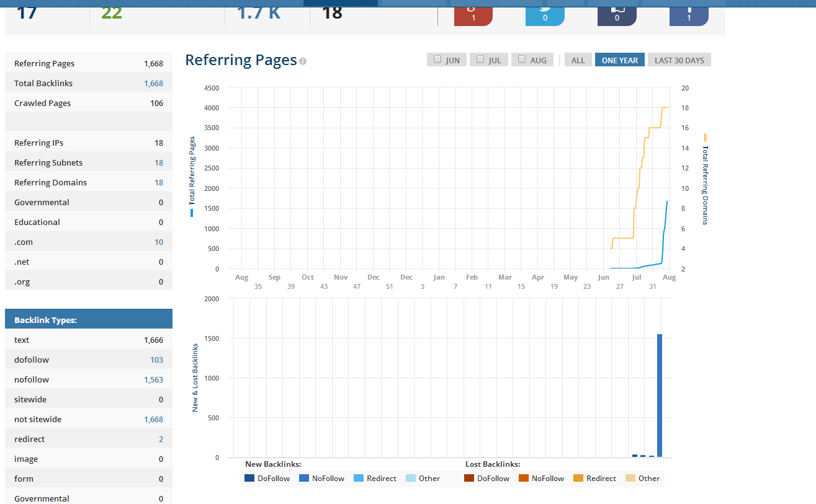Click the text backlinks value 1,666
The width and height of the screenshot is (816, 504).
(x=153, y=340)
